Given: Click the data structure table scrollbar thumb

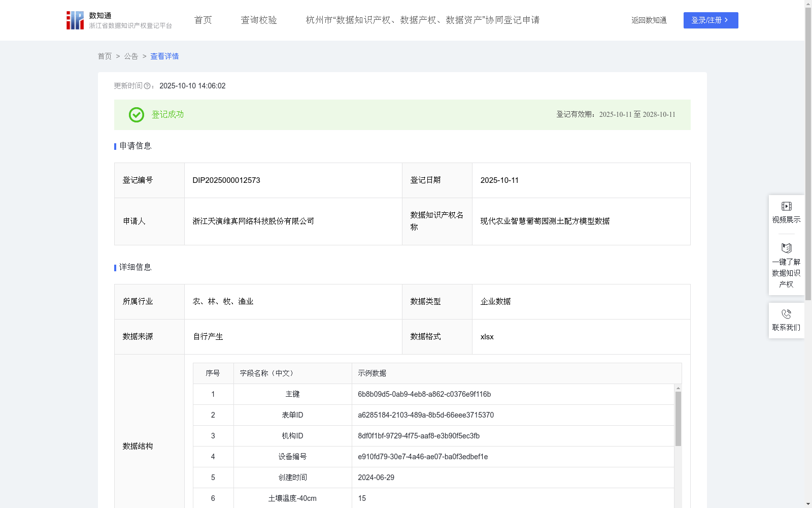Looking at the screenshot, I should pos(678,419).
